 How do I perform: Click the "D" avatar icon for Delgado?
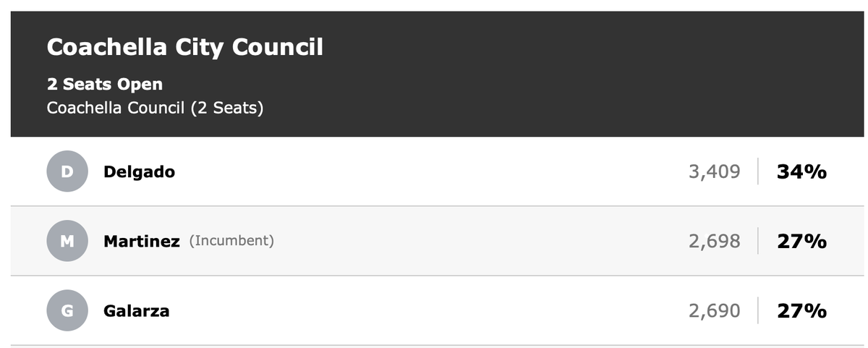tap(67, 171)
